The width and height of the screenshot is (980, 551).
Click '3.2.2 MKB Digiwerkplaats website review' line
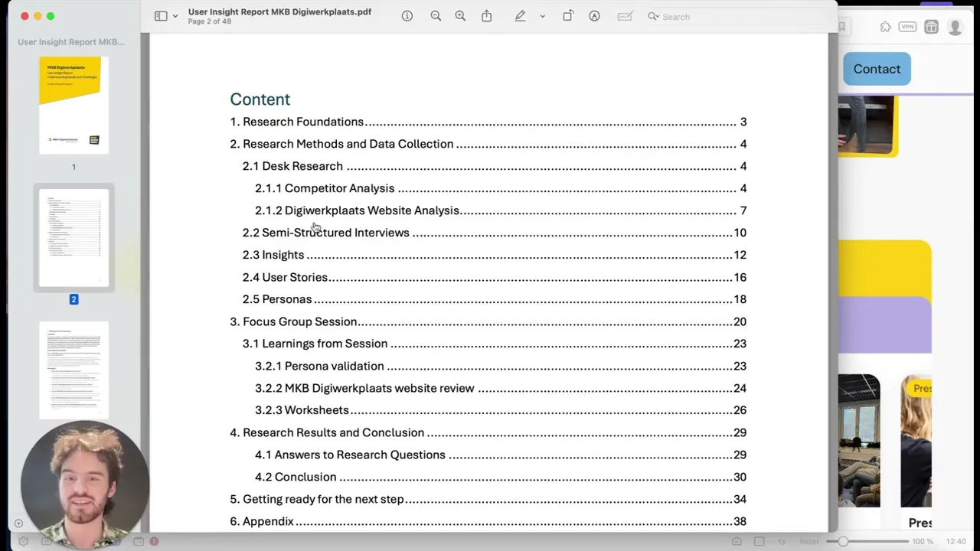coord(500,388)
